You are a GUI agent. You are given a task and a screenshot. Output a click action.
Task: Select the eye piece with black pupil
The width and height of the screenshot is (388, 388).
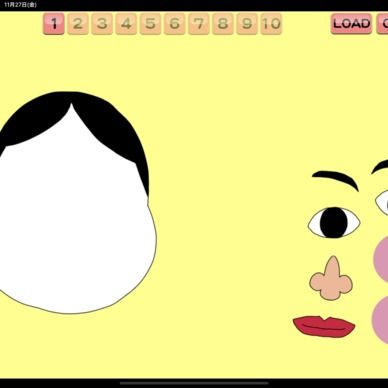tap(334, 223)
